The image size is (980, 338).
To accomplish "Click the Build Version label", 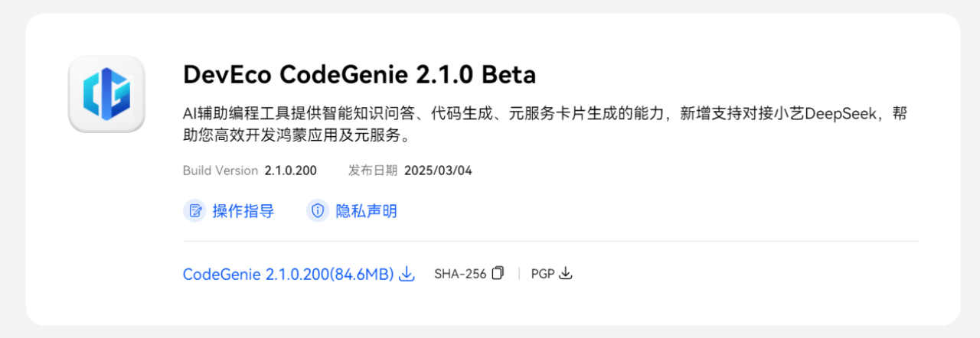I will [x=220, y=171].
